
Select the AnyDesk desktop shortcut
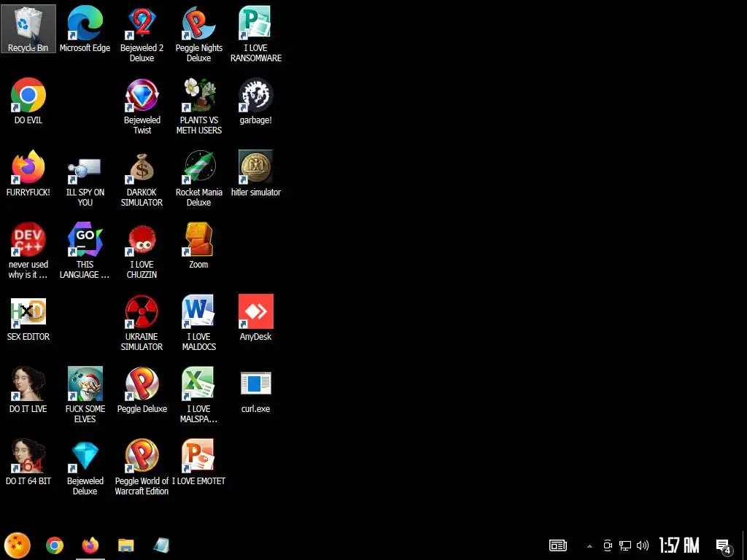pos(256,318)
